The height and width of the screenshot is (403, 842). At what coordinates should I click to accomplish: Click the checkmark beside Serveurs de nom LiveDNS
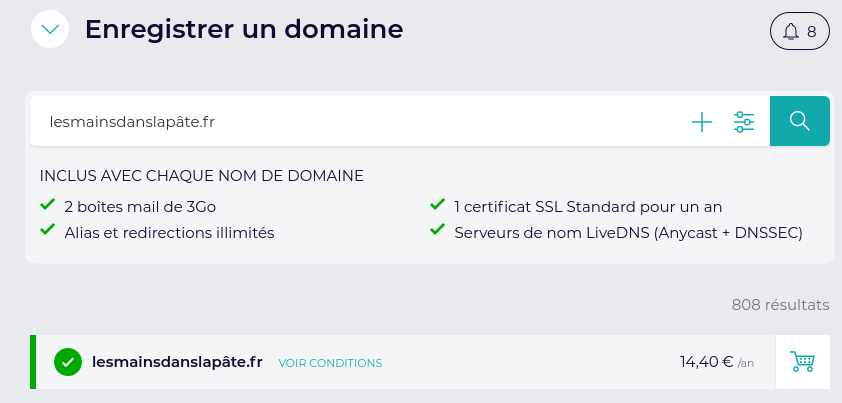pos(437,230)
